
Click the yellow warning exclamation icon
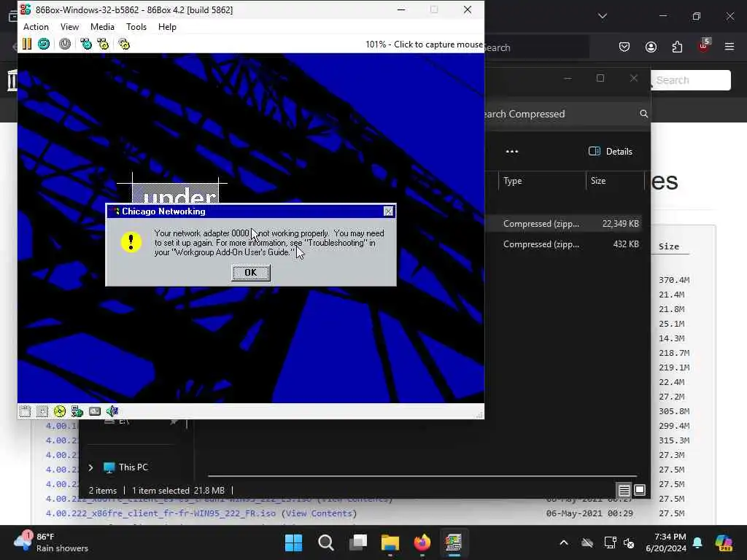click(x=131, y=242)
